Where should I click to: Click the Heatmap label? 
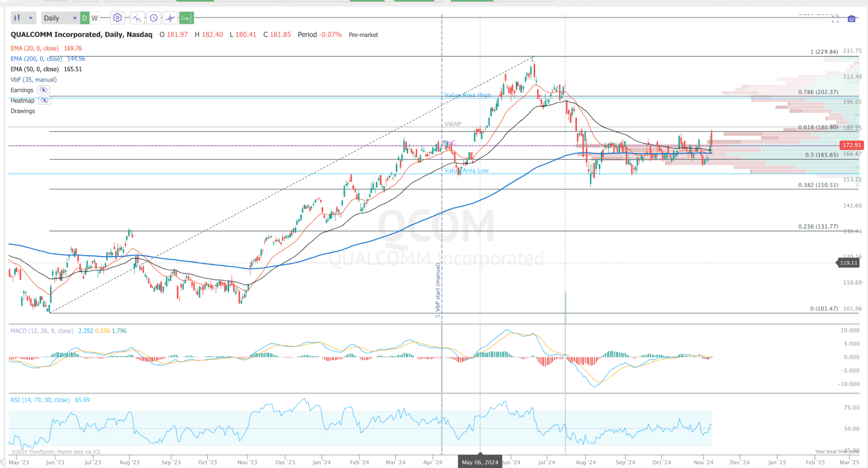coord(22,100)
